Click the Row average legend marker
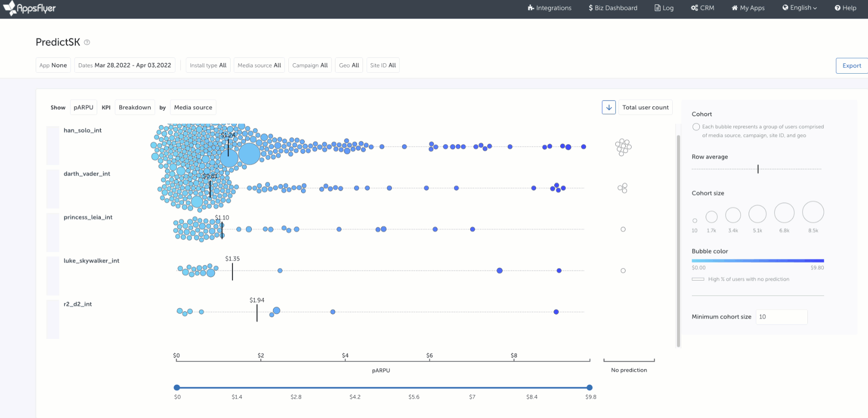Image resolution: width=868 pixels, height=418 pixels. (758, 169)
